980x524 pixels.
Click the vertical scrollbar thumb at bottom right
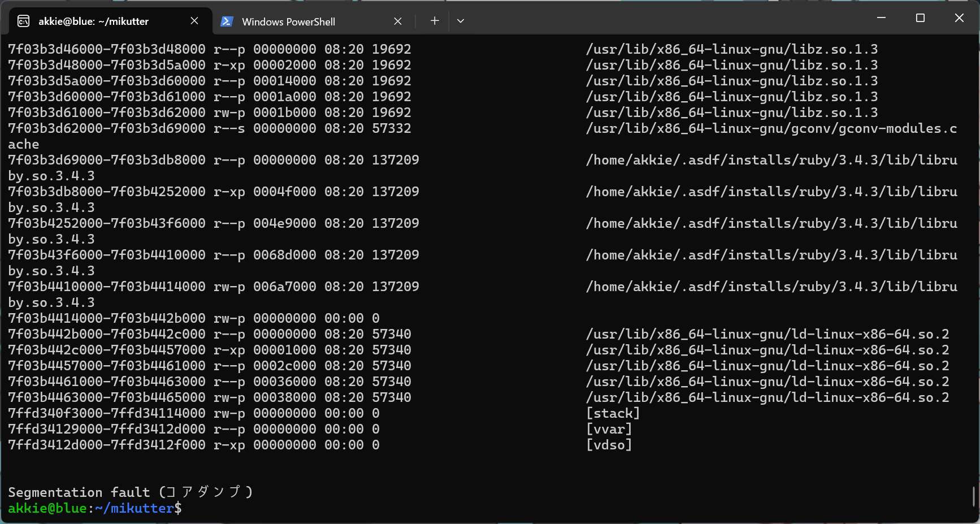pos(973,496)
